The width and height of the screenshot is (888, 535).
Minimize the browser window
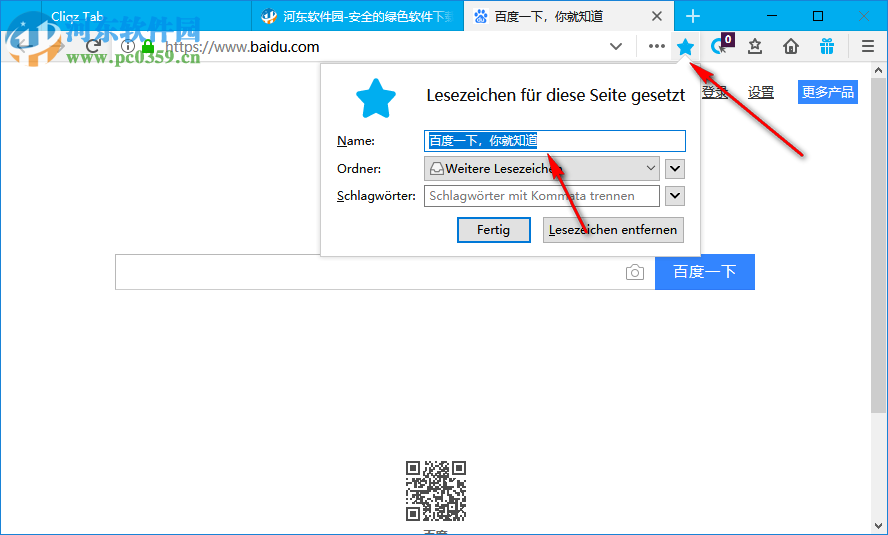click(773, 16)
